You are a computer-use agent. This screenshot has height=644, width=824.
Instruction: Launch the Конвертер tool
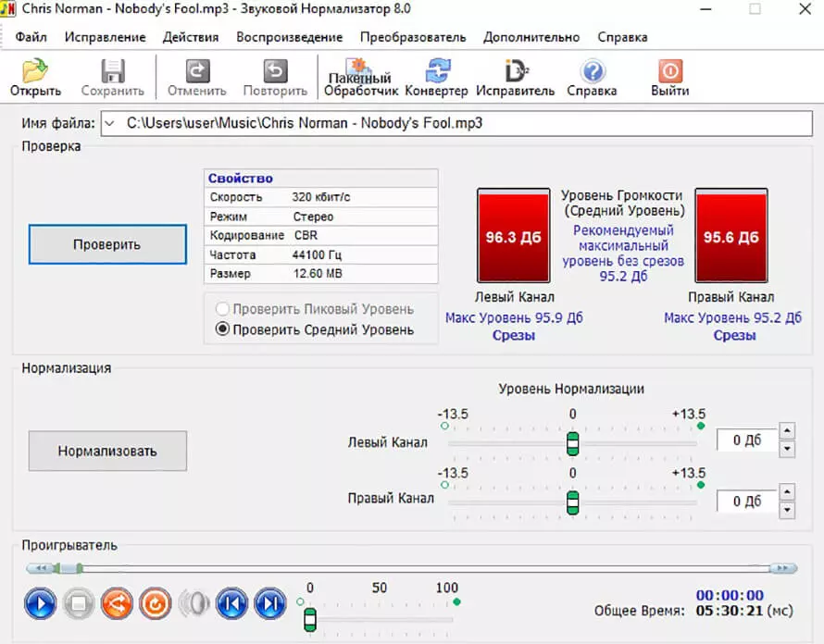click(x=437, y=77)
